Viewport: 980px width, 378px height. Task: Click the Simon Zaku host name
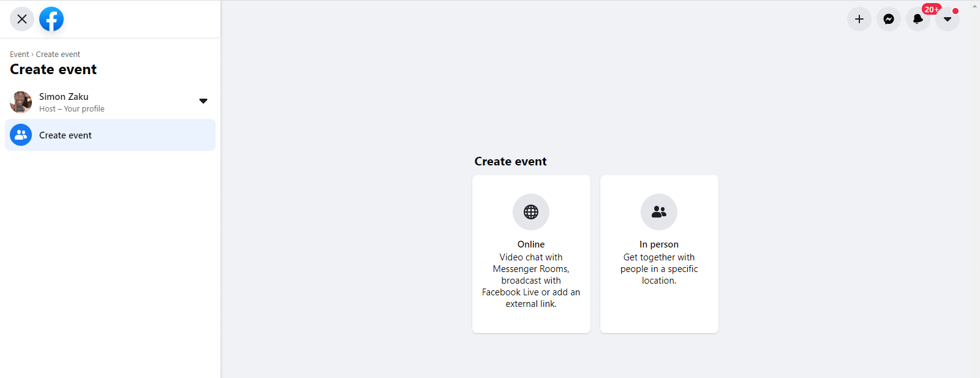pos(64,97)
